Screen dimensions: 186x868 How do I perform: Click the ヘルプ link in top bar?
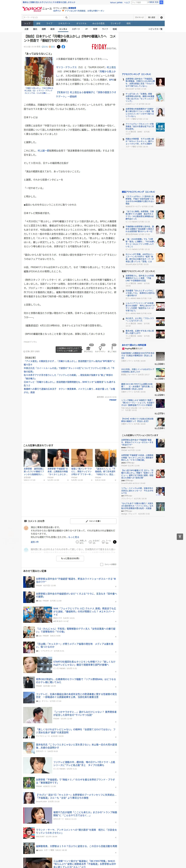[x=127, y=2]
